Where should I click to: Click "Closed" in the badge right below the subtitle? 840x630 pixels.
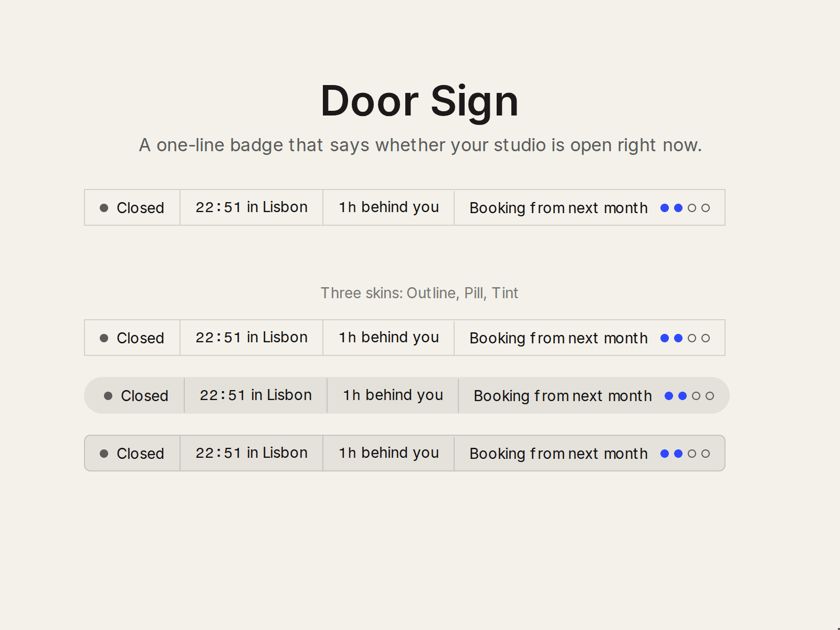pos(140,208)
